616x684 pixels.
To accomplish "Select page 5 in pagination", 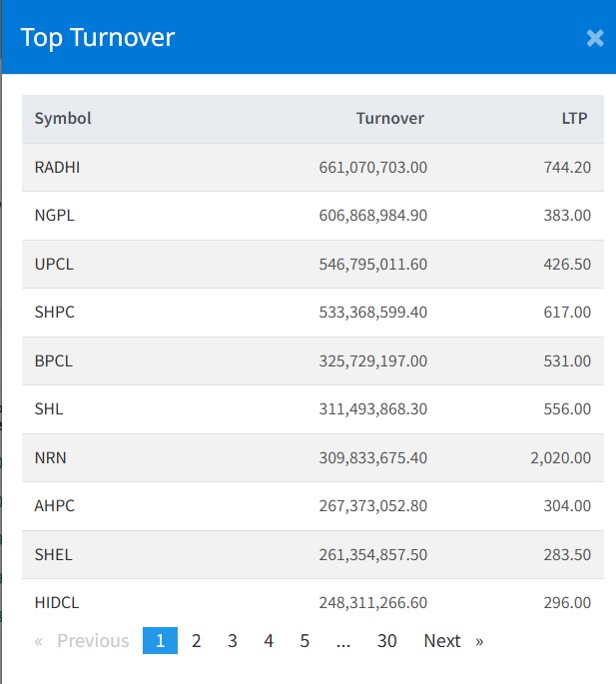I will click(x=305, y=641).
